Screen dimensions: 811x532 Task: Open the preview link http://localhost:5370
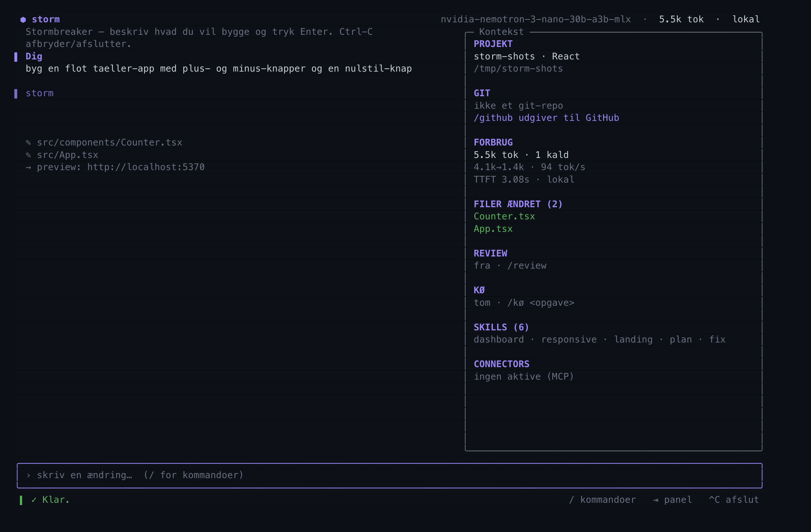pos(146,167)
